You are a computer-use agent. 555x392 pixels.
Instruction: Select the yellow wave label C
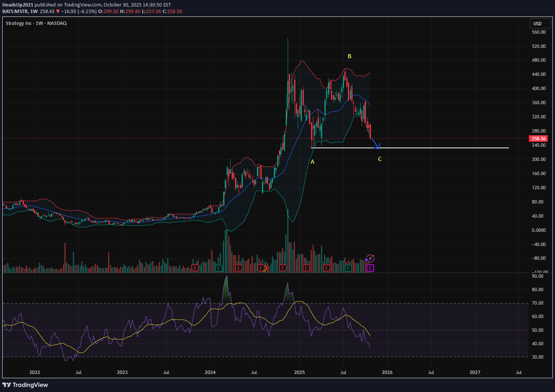pos(380,159)
